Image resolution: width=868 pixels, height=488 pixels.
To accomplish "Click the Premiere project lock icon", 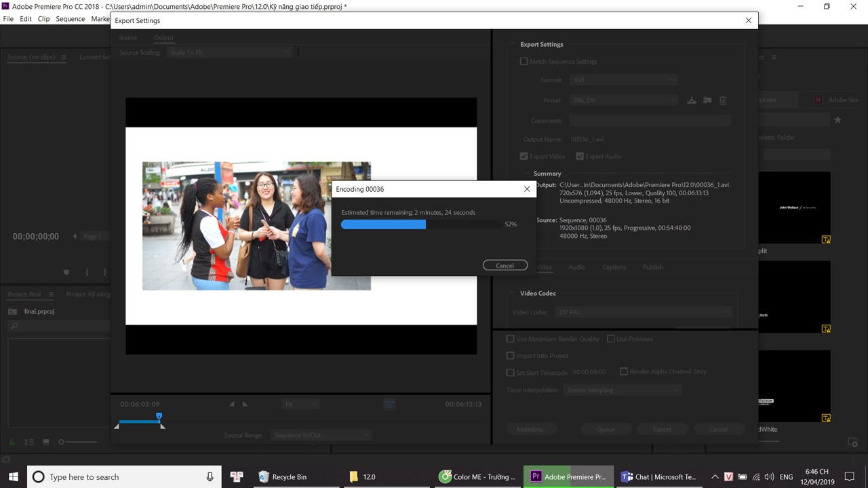I will (12, 442).
